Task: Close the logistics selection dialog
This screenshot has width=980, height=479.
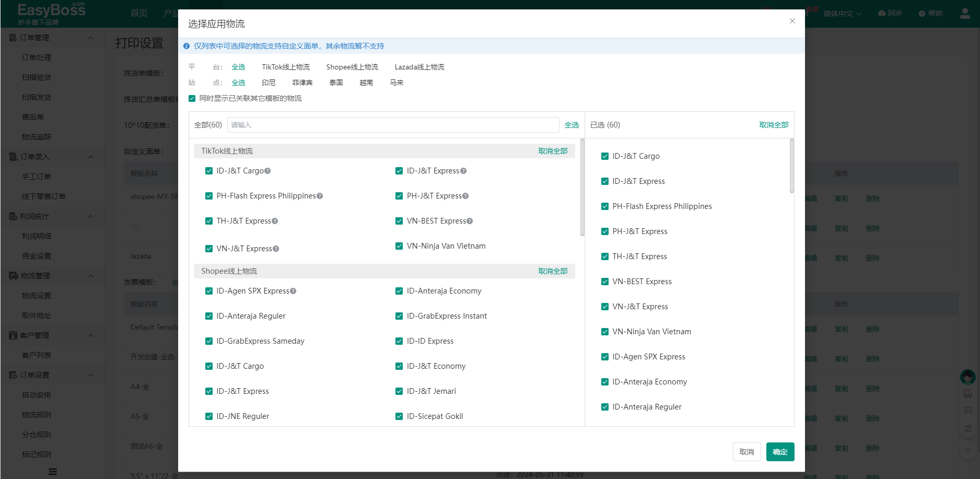Action: [792, 21]
